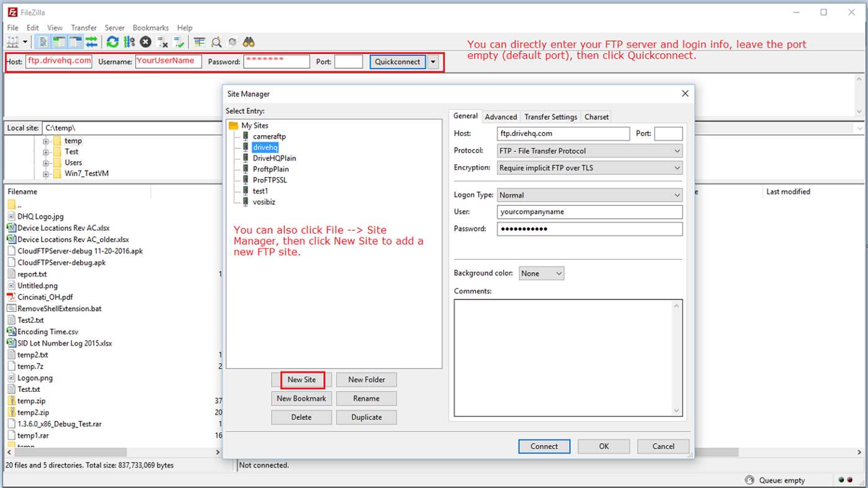Click the FileZilla logo in title bar

pyautogui.click(x=12, y=12)
